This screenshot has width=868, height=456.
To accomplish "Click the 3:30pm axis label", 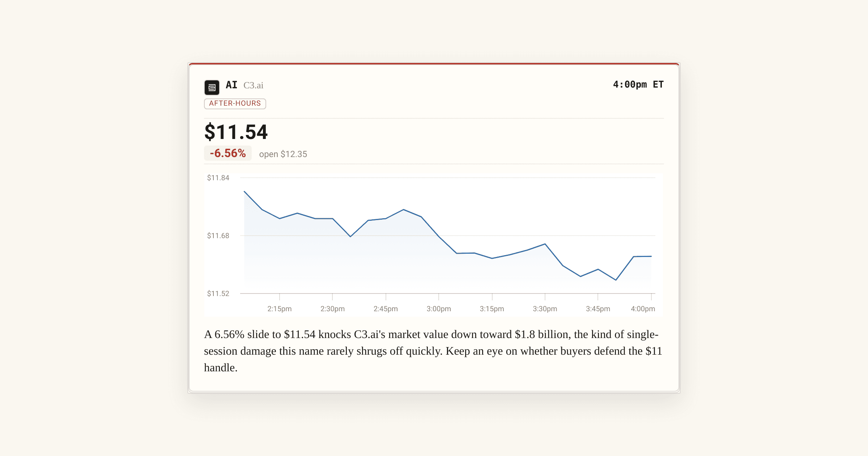I will point(545,309).
